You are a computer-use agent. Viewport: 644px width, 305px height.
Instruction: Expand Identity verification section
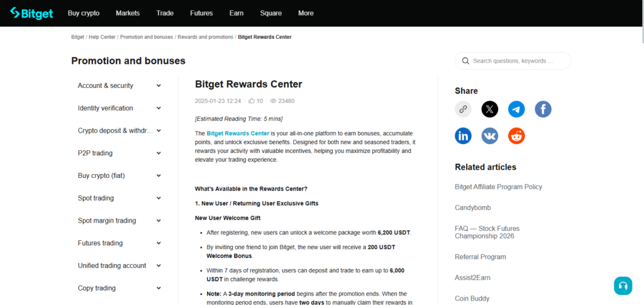coord(159,108)
